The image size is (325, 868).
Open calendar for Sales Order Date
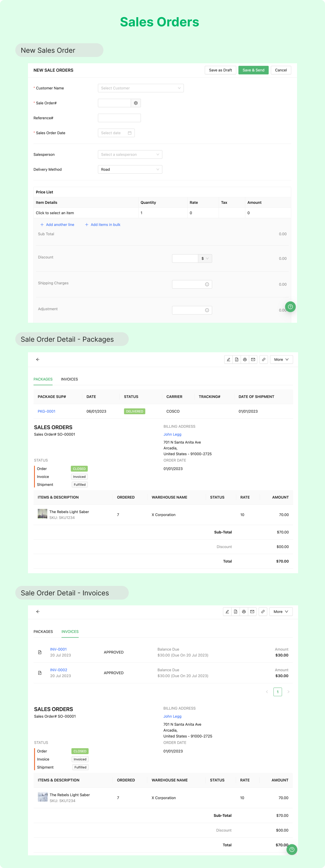coord(130,133)
